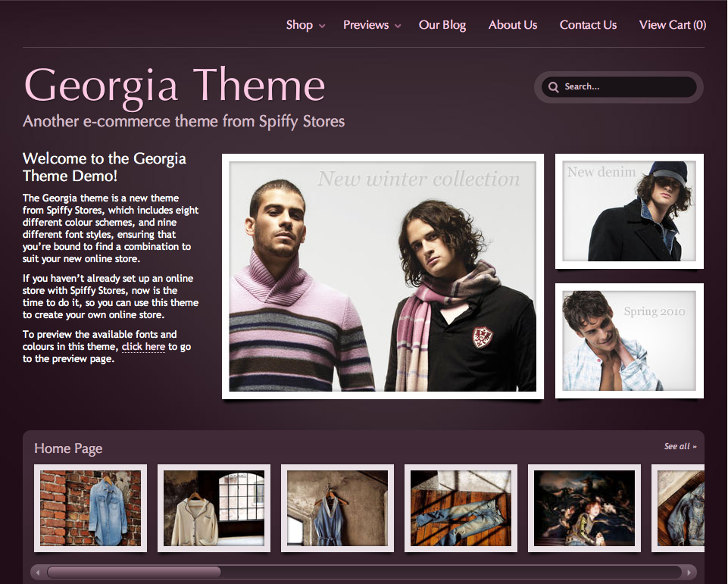The height and width of the screenshot is (584, 728).
Task: Click the 'See all »' link
Action: pyautogui.click(x=680, y=446)
